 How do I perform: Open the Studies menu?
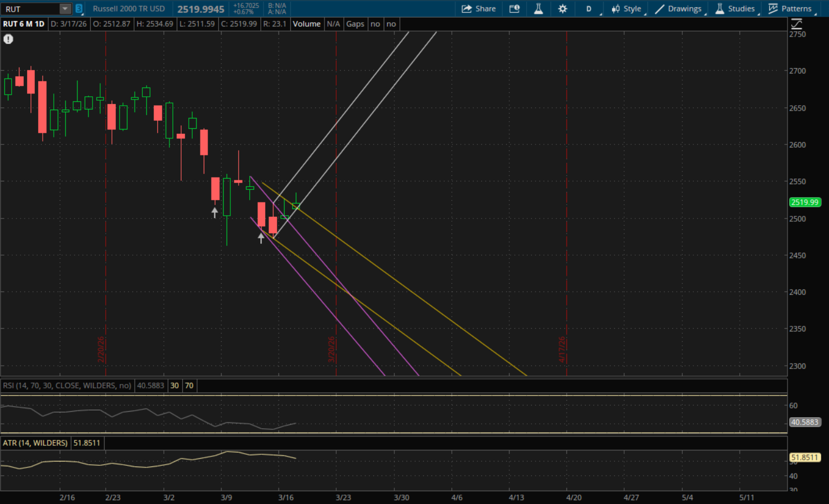(x=735, y=9)
